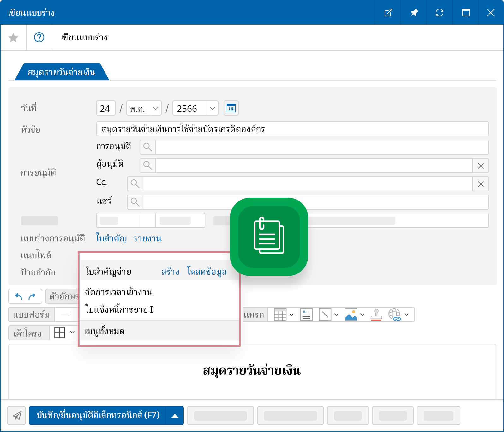The image size is (504, 432).
Task: Insert a stamp from the แทรก toolbar
Action: coord(376,315)
